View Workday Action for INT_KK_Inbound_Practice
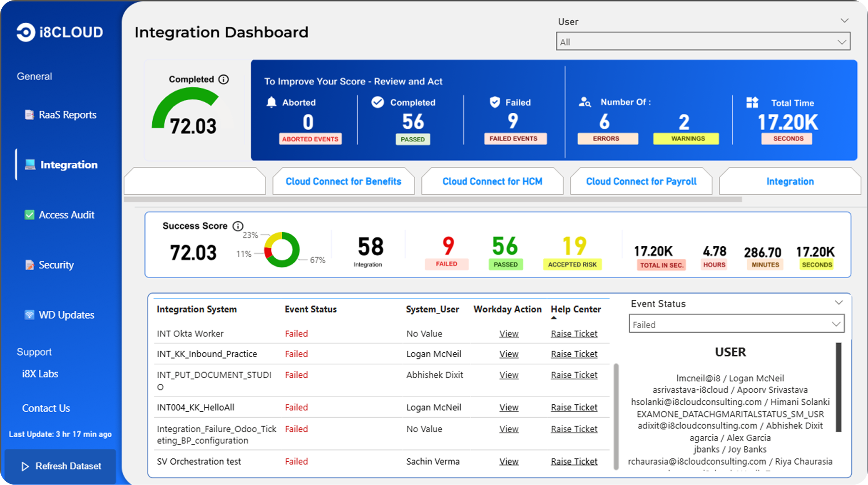 pos(509,354)
